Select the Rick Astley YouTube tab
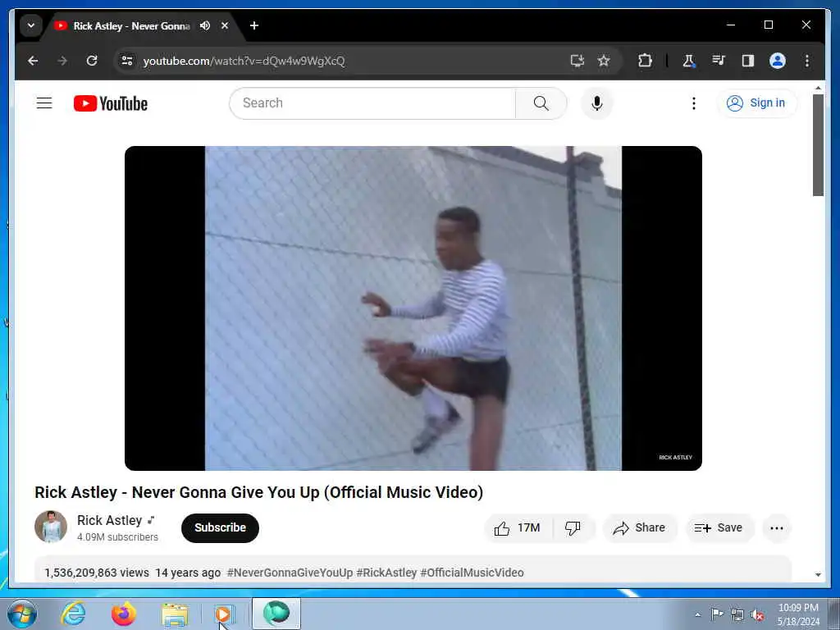 pyautogui.click(x=131, y=25)
